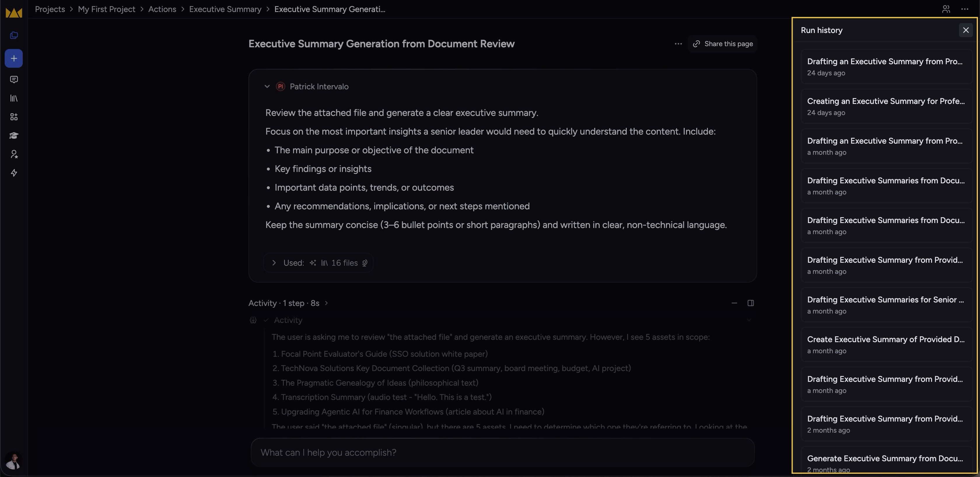Collapse Patrick Intervalo's prompt message
Screen dimensions: 980x477
(267, 86)
